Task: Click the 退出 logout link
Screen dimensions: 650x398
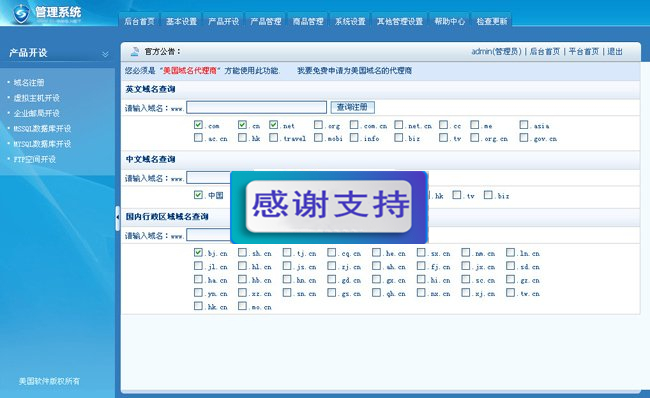Action: (x=615, y=51)
